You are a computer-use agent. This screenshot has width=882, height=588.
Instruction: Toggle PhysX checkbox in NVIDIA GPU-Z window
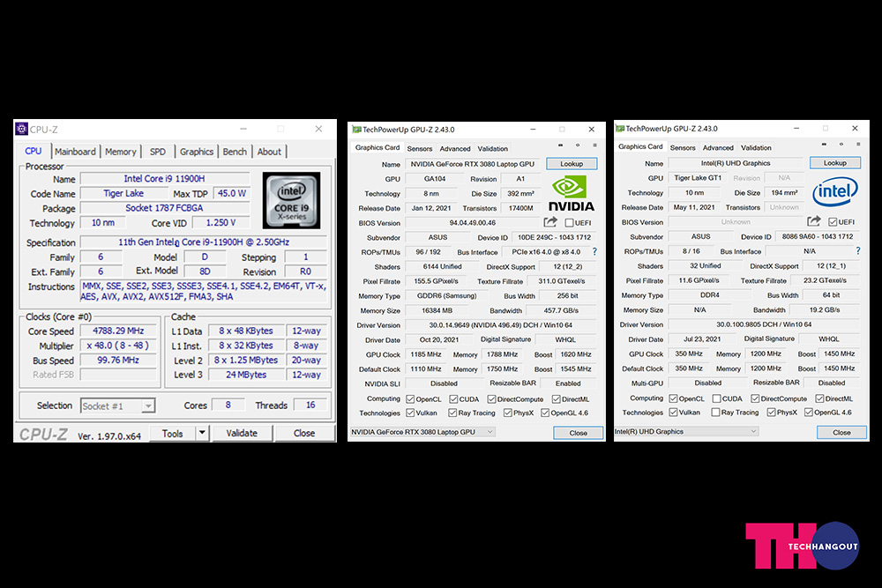click(508, 413)
